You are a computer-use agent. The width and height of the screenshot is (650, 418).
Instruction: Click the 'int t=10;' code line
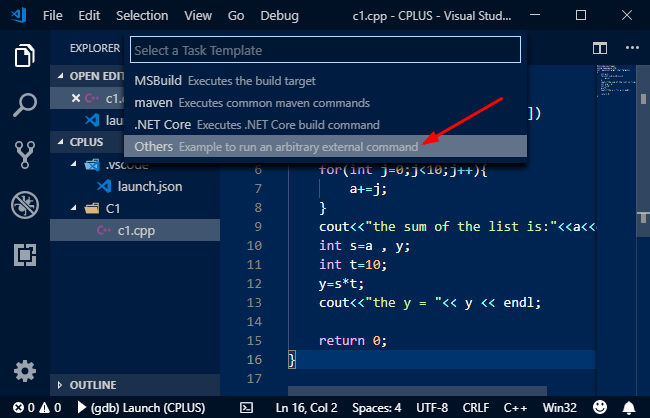click(x=353, y=264)
